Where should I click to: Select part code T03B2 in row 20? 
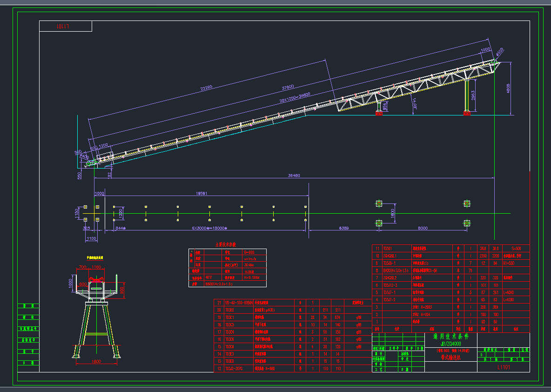[x=229, y=310]
